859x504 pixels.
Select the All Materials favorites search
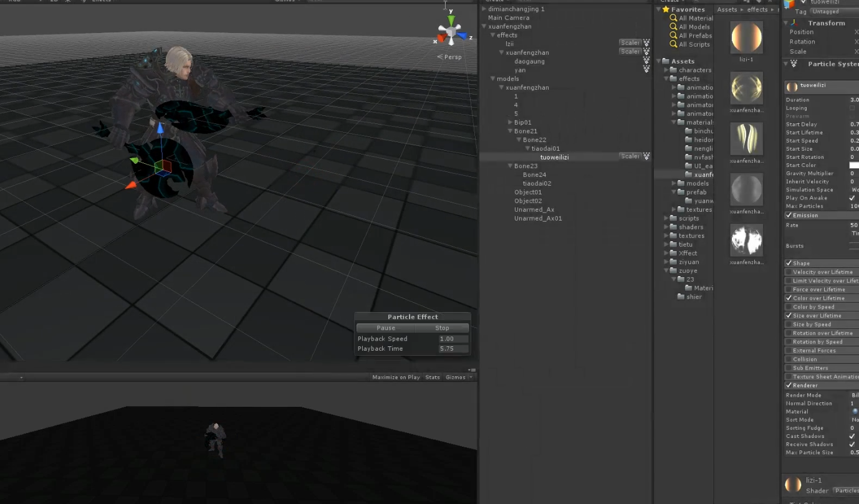coord(691,18)
